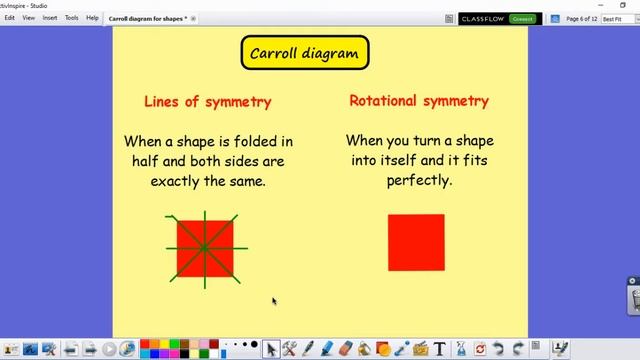Pick the dark green color swatch
Screen dimensions: 640x360
point(204,354)
